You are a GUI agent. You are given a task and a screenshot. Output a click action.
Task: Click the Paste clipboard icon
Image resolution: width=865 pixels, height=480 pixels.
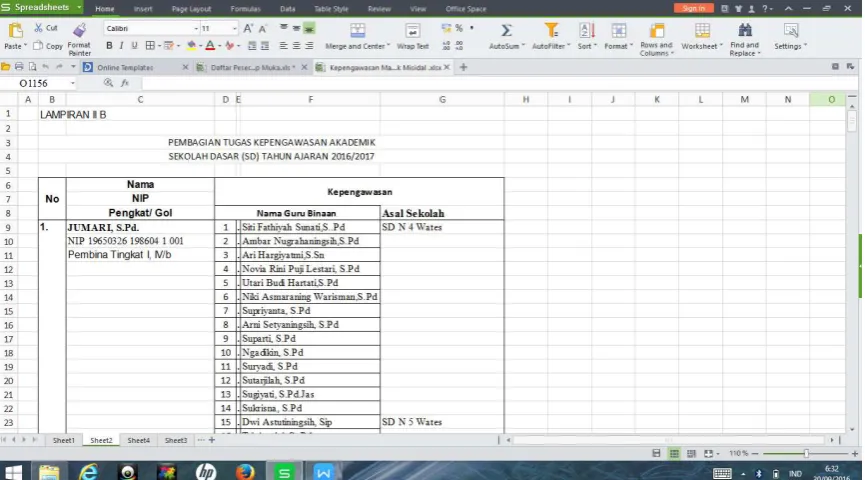15,30
